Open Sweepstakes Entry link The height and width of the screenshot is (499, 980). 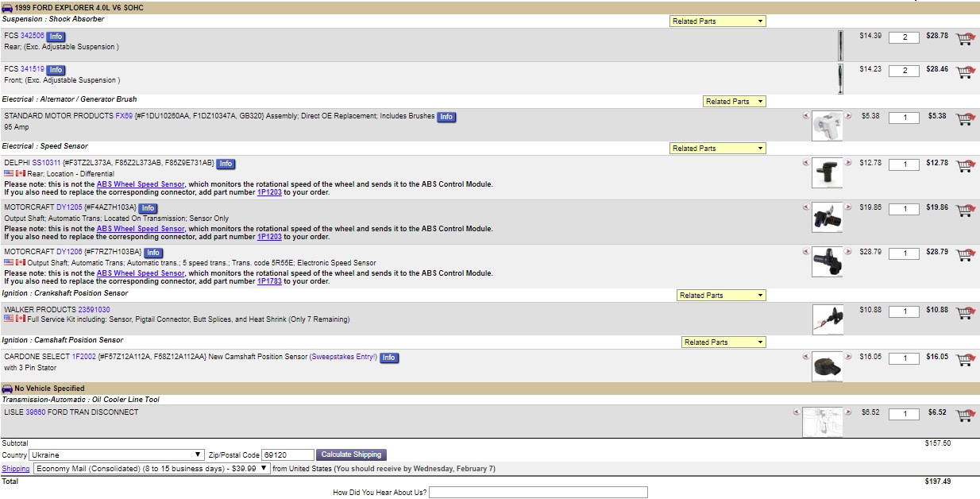tap(343, 357)
